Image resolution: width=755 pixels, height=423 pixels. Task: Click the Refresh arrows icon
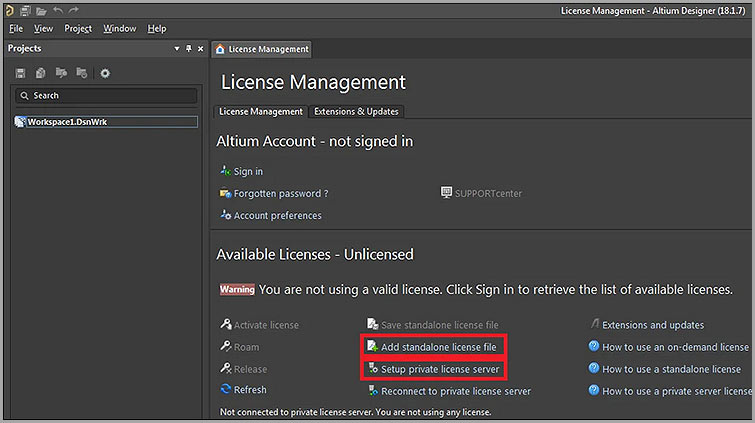226,389
